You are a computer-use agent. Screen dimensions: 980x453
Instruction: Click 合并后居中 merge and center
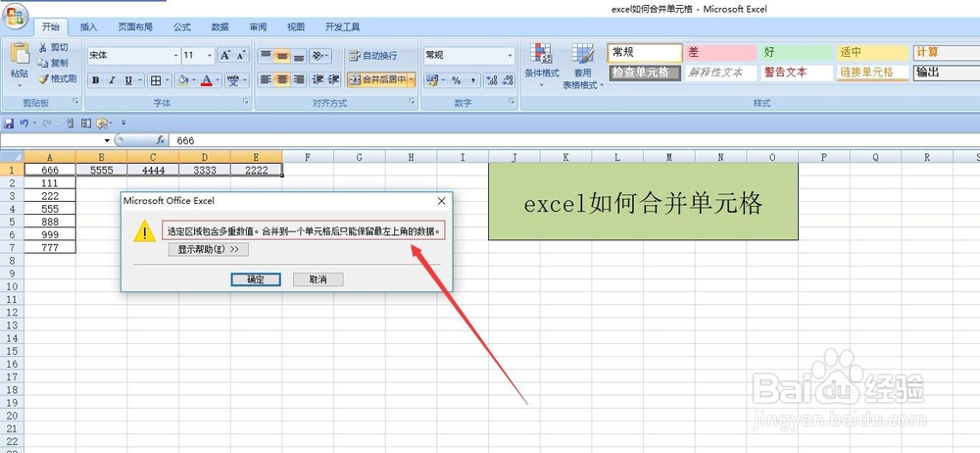click(377, 79)
